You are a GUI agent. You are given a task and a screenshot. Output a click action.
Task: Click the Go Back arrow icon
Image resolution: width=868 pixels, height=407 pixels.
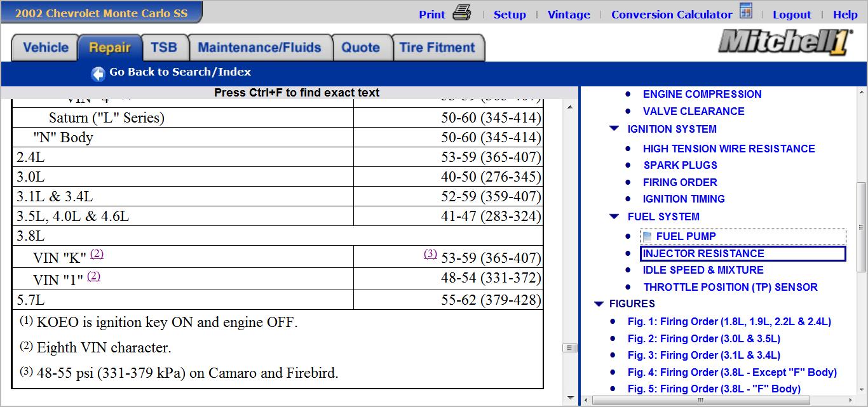click(x=98, y=74)
